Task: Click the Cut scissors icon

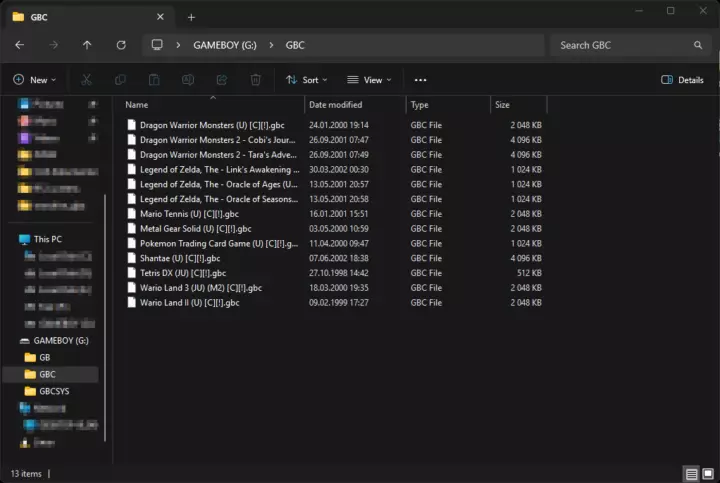Action: (86, 80)
